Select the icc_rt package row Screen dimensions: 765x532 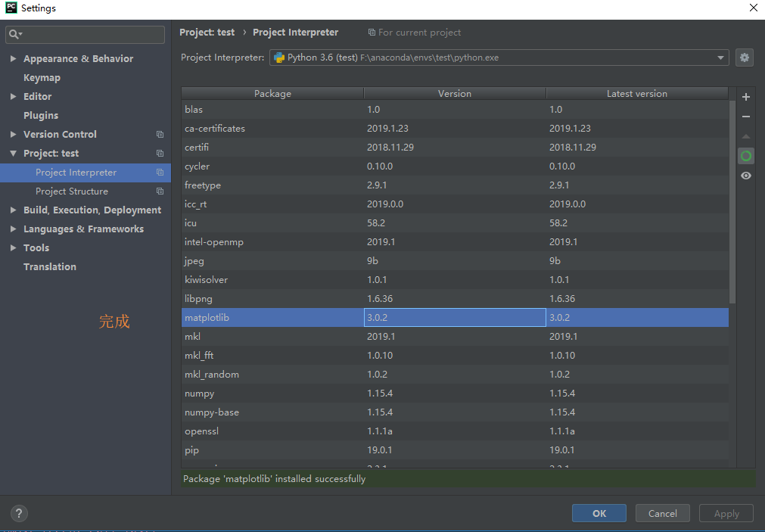pyautogui.click(x=455, y=204)
